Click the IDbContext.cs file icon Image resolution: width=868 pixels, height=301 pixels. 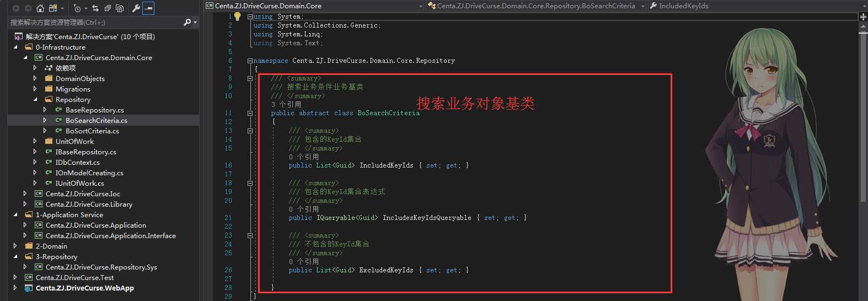tap(49, 162)
